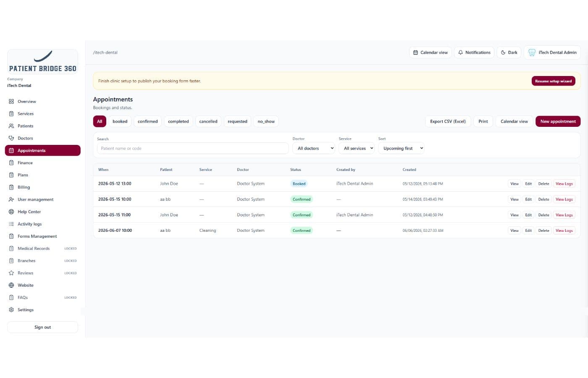
Task: Click the Reviews star icon
Action: point(11,273)
